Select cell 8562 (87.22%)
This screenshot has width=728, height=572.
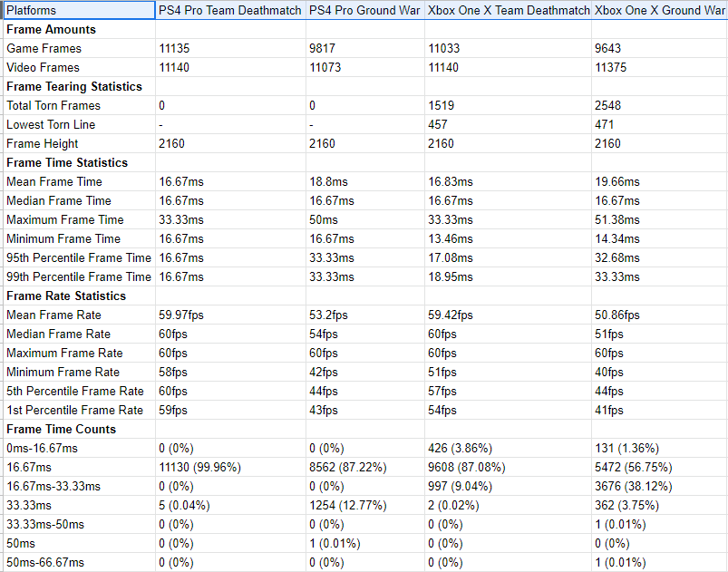click(348, 467)
